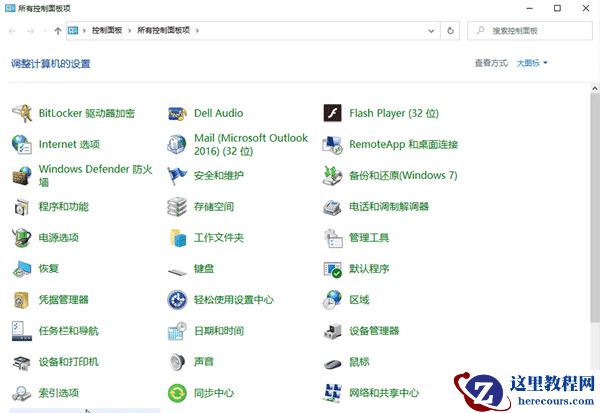Click the 区域 text label
Image resolution: width=600 pixels, height=413 pixels.
coord(359,300)
